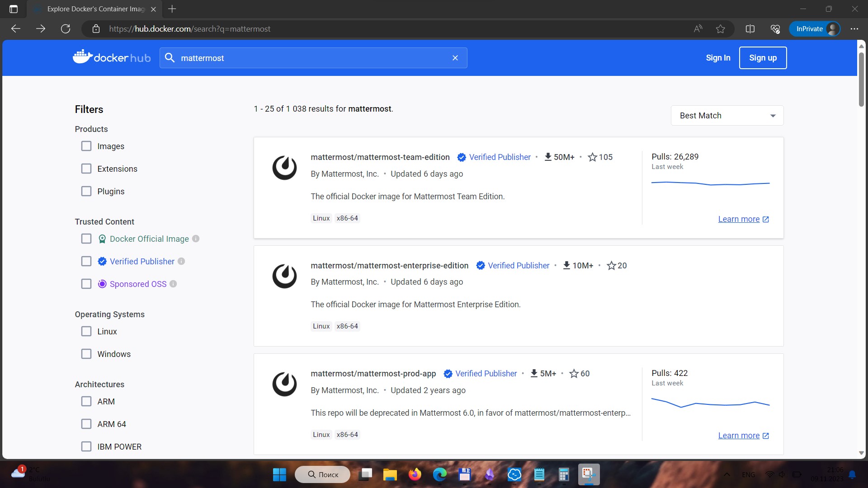
Task: Clear the mattermost search text with X
Action: 455,58
